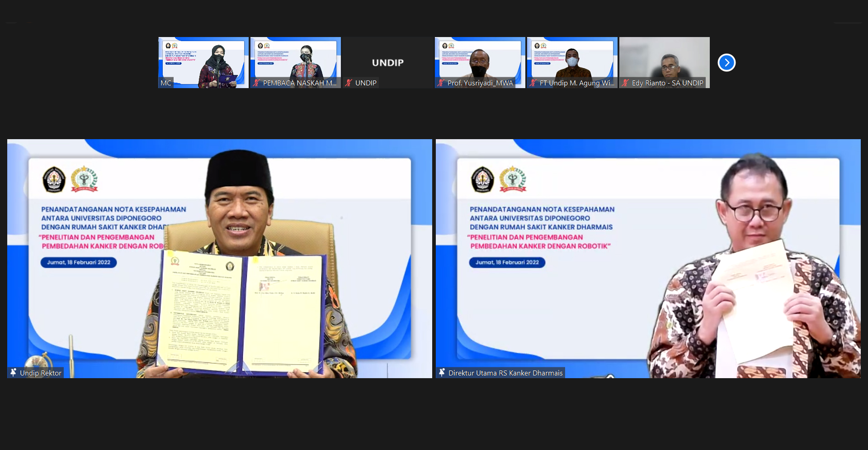Click the mic icon on Prof. Yusriyadi_MWA tile
868x450 pixels.
click(x=441, y=83)
